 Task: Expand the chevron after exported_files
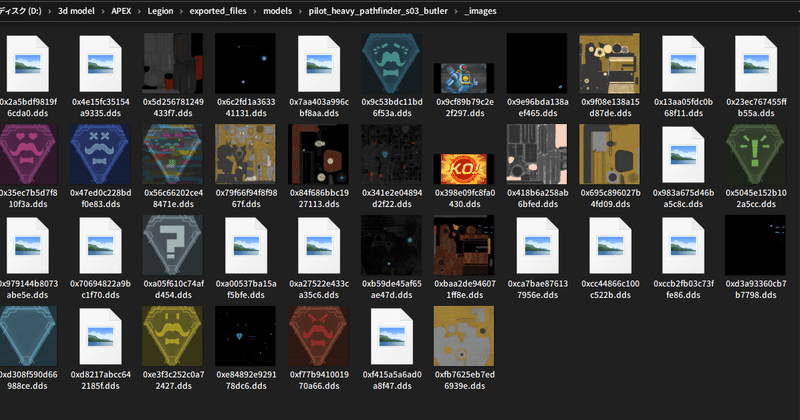(x=255, y=11)
